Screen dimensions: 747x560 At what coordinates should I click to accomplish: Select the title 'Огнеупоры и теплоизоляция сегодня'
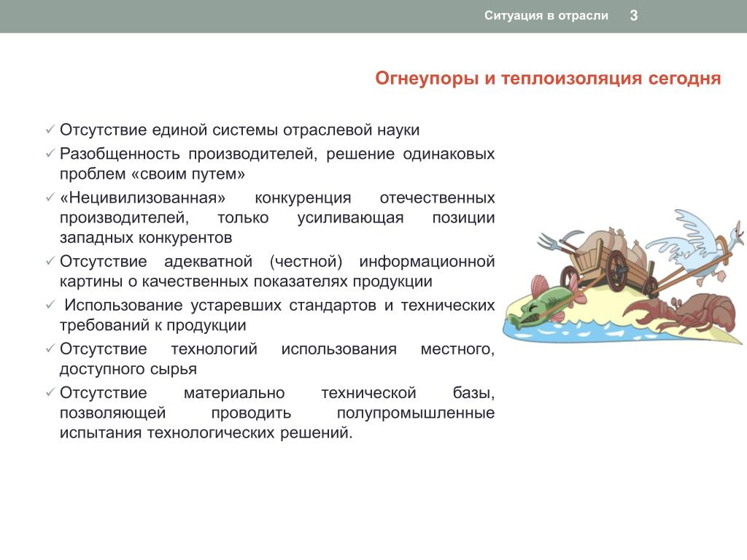[x=548, y=78]
